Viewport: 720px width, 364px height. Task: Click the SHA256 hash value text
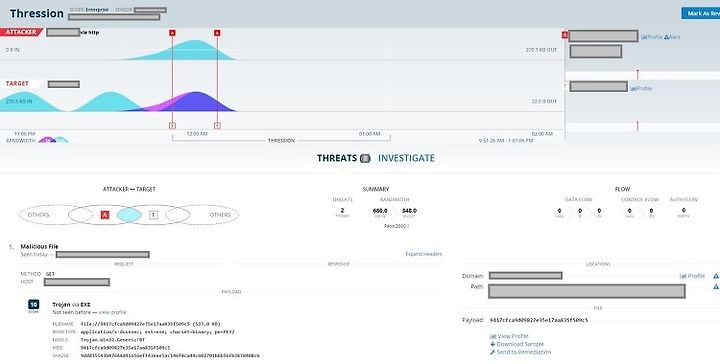pos(169,355)
